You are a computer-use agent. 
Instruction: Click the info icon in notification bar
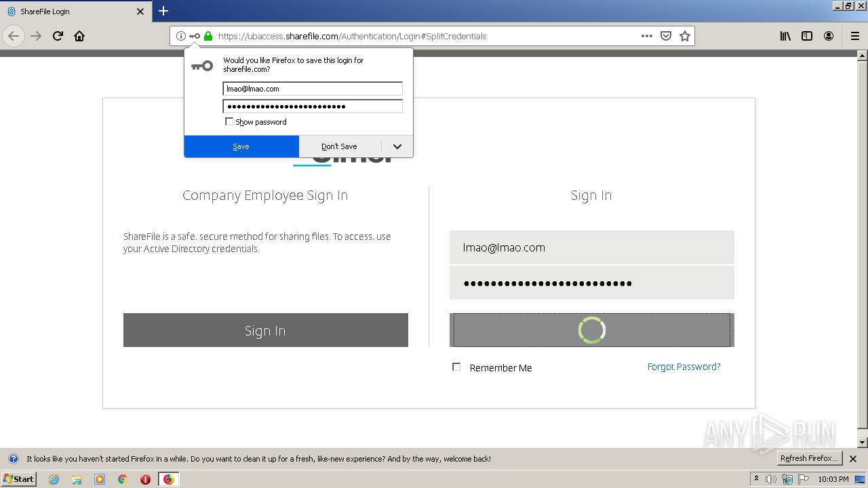point(13,459)
